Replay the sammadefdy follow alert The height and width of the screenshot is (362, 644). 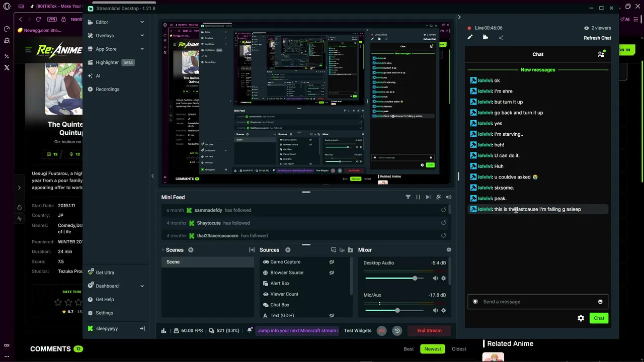point(443,210)
